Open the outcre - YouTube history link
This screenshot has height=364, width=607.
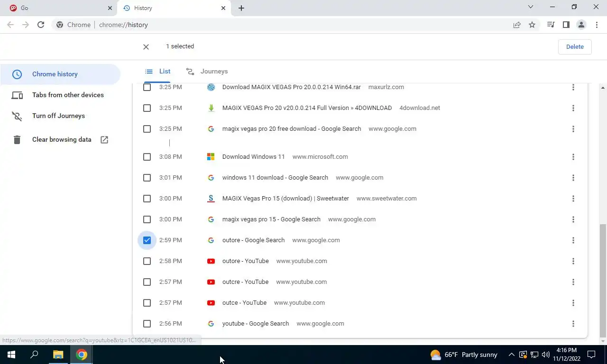click(x=245, y=282)
